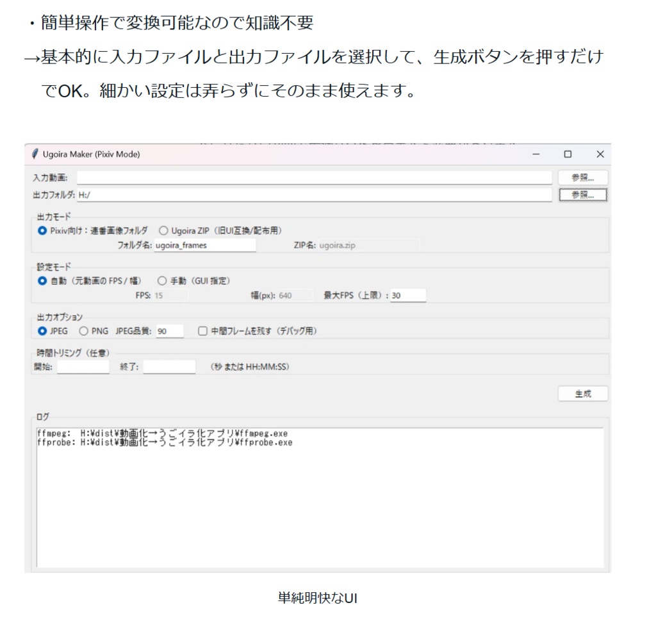Click inside the 入力動画 path field
Screen dimensions: 656x644
click(314, 177)
